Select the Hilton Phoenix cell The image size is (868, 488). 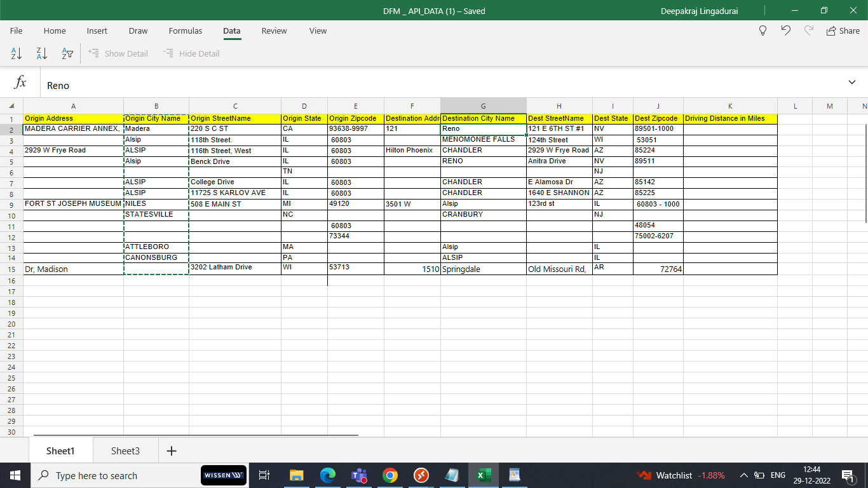(412, 151)
